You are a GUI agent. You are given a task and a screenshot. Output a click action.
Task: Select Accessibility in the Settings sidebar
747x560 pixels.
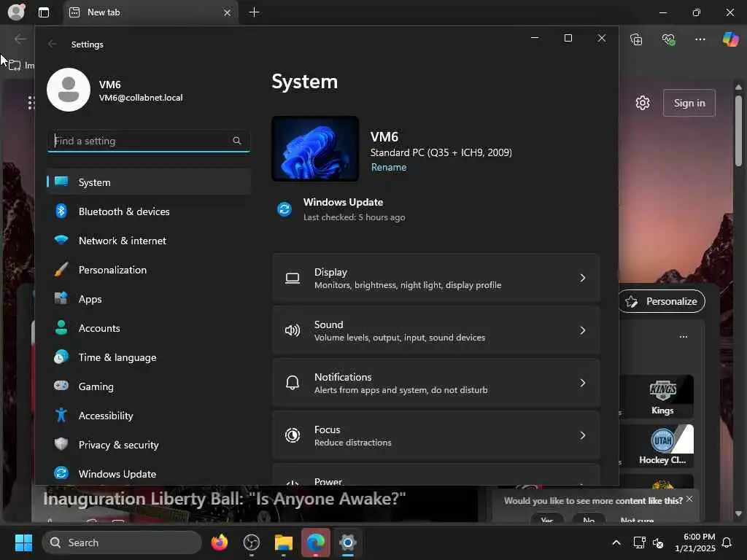click(x=149, y=416)
